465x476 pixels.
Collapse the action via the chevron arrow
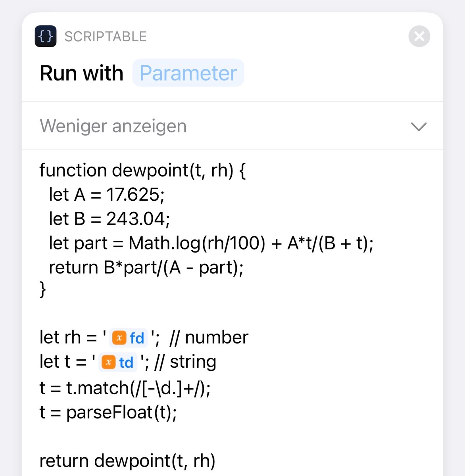[x=419, y=127]
